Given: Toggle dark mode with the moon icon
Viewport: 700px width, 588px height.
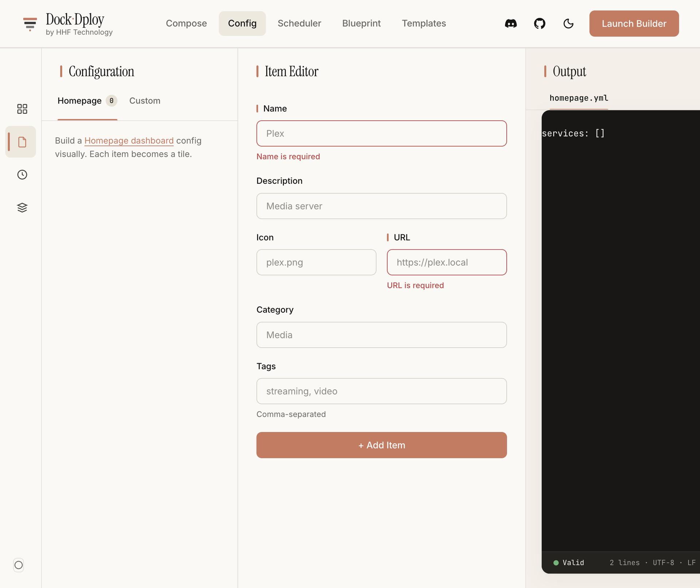Looking at the screenshot, I should coord(568,24).
